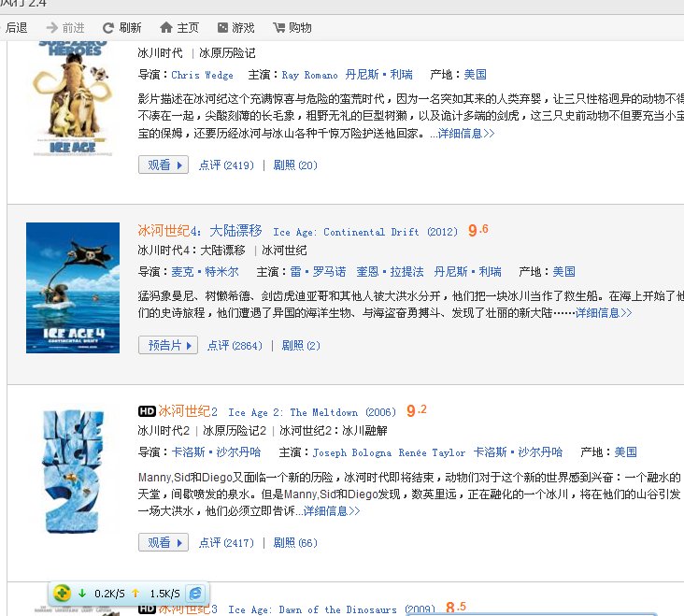Viewport: 684px width, 616px height.
Task: Open actor link Ray Romano
Action: (309, 75)
